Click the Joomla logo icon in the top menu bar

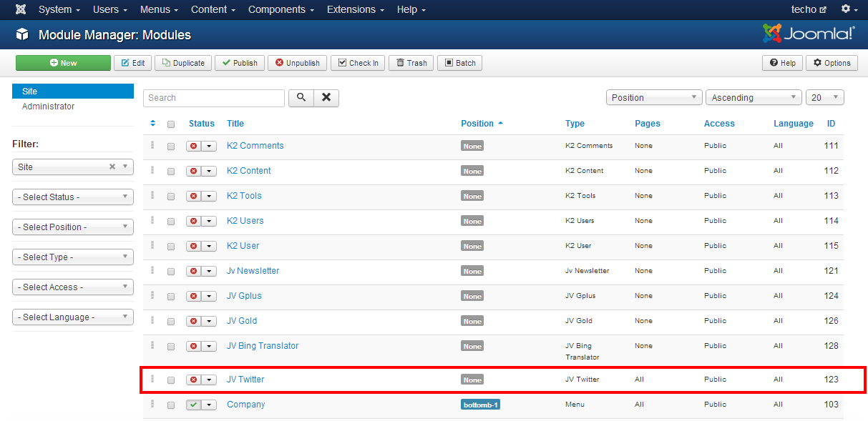[x=21, y=9]
